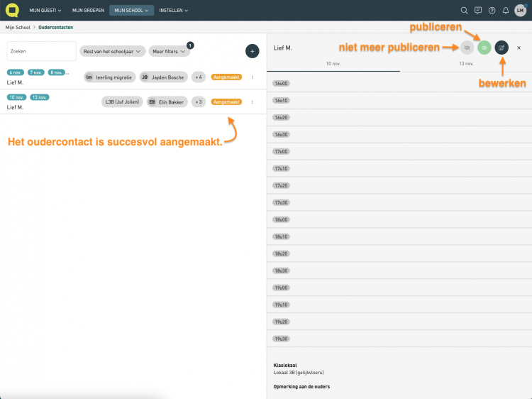Click the pencil edit (bewerken) icon
This screenshot has height=399, width=532.
[x=501, y=48]
